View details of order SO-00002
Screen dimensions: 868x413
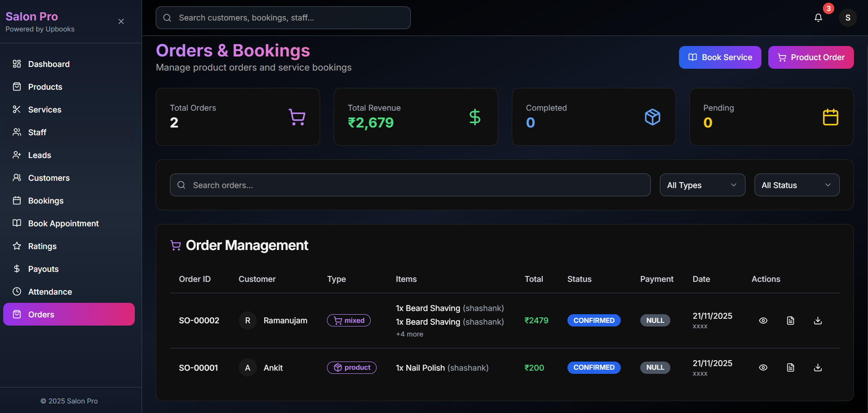point(763,320)
